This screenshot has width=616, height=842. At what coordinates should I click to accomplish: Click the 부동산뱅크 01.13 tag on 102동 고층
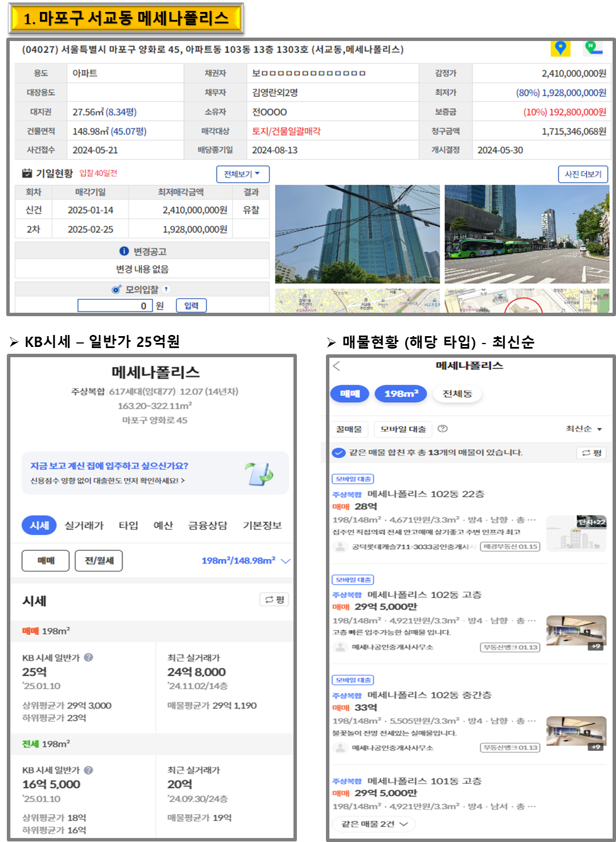click(510, 647)
